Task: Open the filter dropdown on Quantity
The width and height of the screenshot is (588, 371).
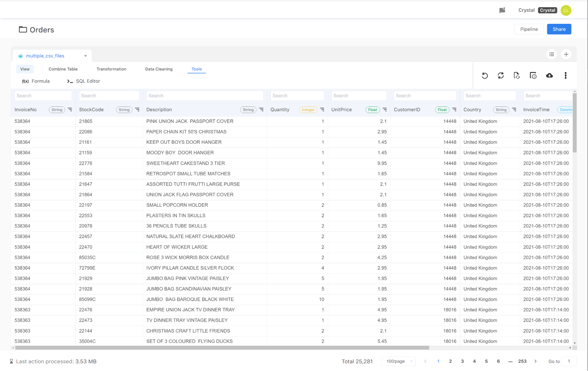Action: pyautogui.click(x=322, y=109)
